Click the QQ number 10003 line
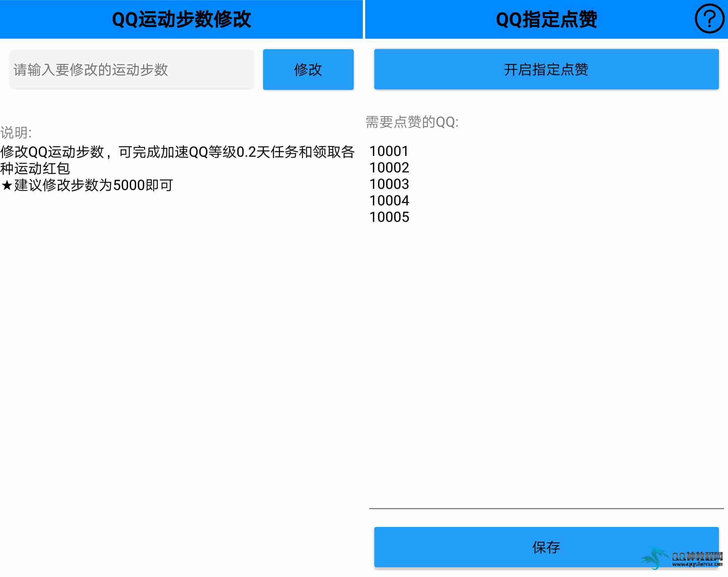Viewport: 728px width, 577px height. pyautogui.click(x=389, y=184)
